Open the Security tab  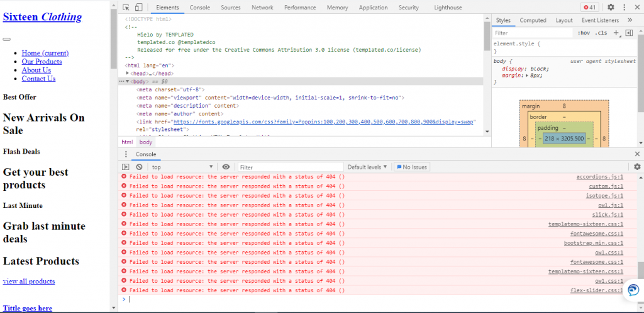point(409,8)
